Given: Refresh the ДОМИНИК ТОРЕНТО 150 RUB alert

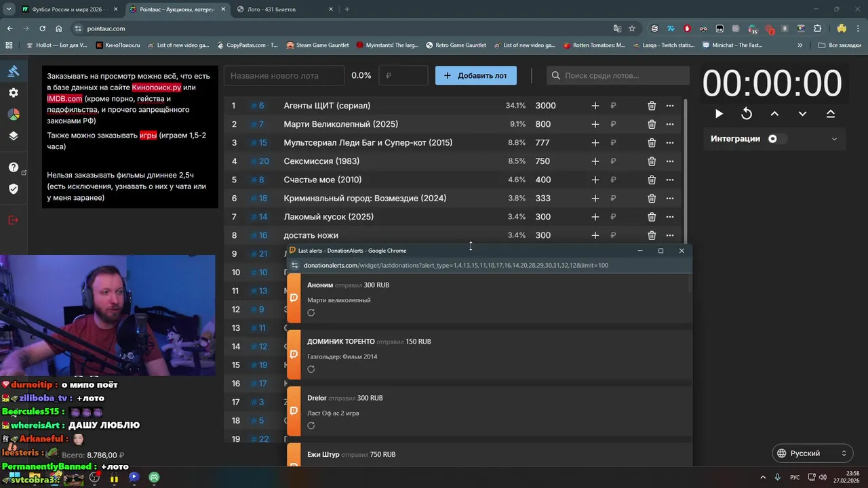Looking at the screenshot, I should (x=311, y=369).
